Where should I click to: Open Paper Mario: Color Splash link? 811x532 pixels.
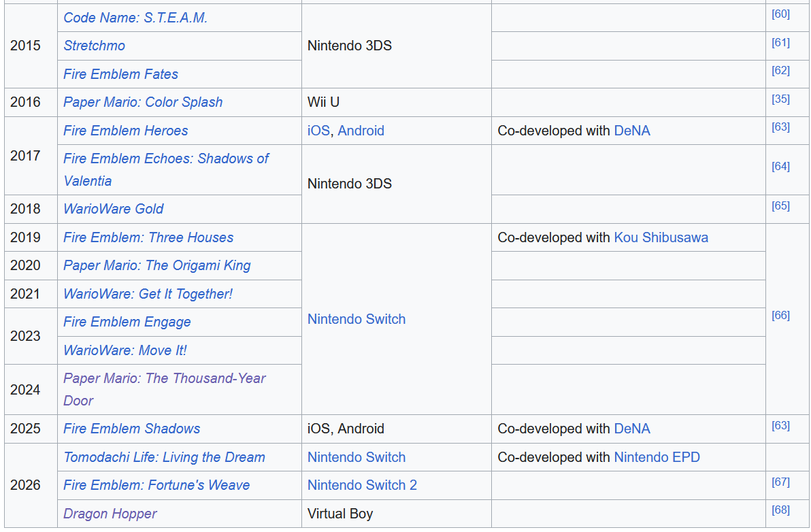143,102
